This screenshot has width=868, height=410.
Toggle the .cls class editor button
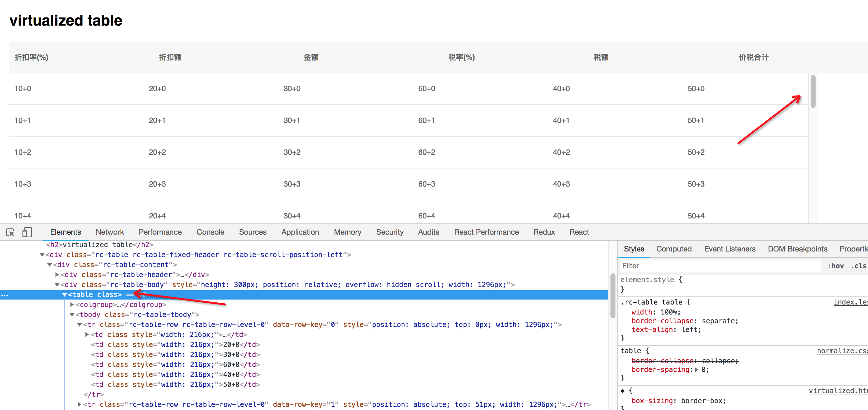pyautogui.click(x=858, y=266)
